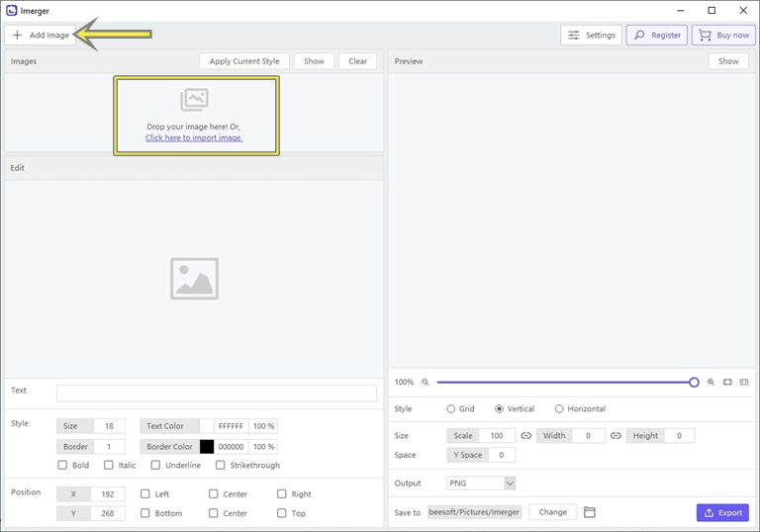Image resolution: width=760 pixels, height=532 pixels.
Task: Check the Bottom position checkbox
Action: (x=144, y=513)
